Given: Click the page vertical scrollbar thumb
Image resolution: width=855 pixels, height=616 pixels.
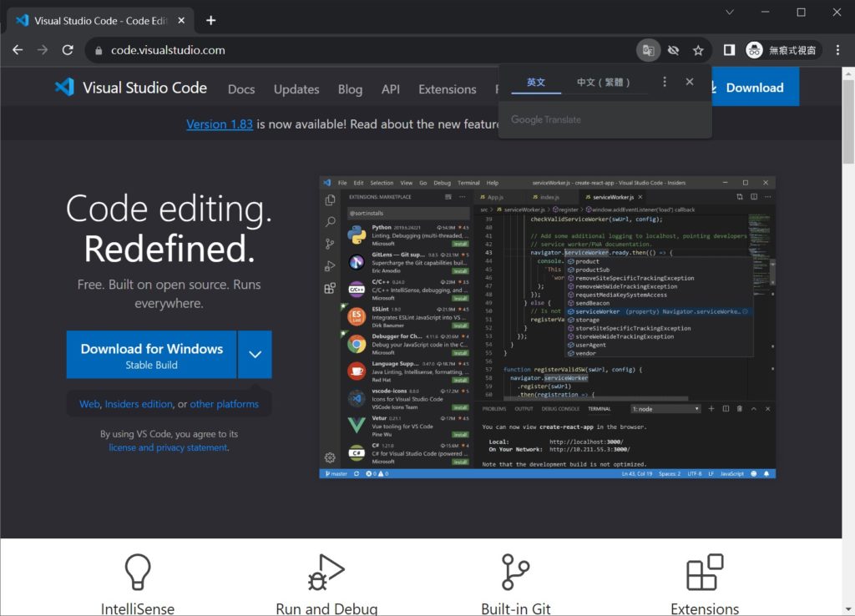Looking at the screenshot, I should click(848, 121).
